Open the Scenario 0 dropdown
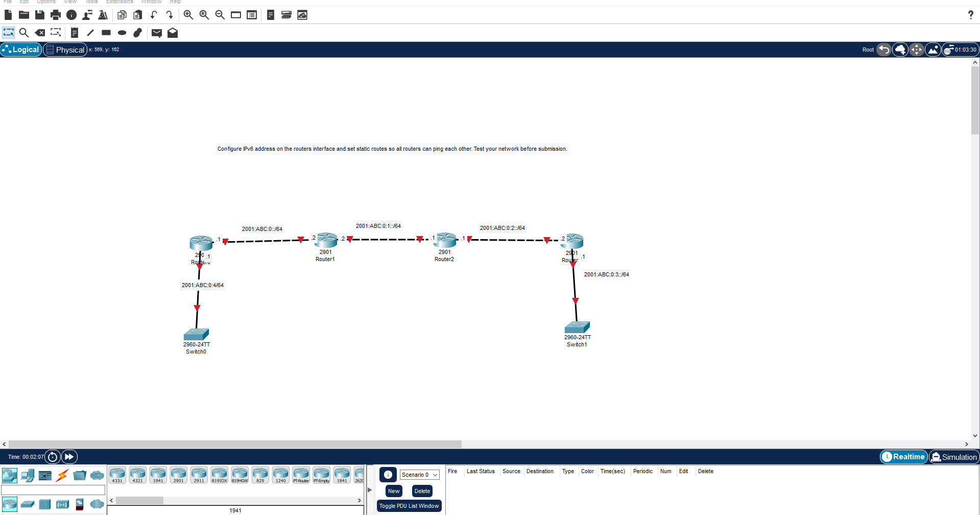This screenshot has width=980, height=515. 419,475
